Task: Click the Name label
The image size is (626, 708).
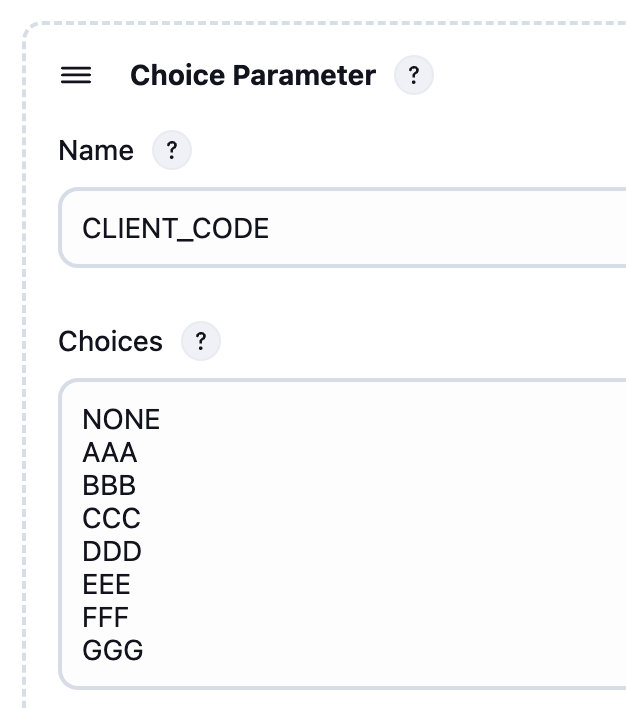Action: pyautogui.click(x=96, y=150)
